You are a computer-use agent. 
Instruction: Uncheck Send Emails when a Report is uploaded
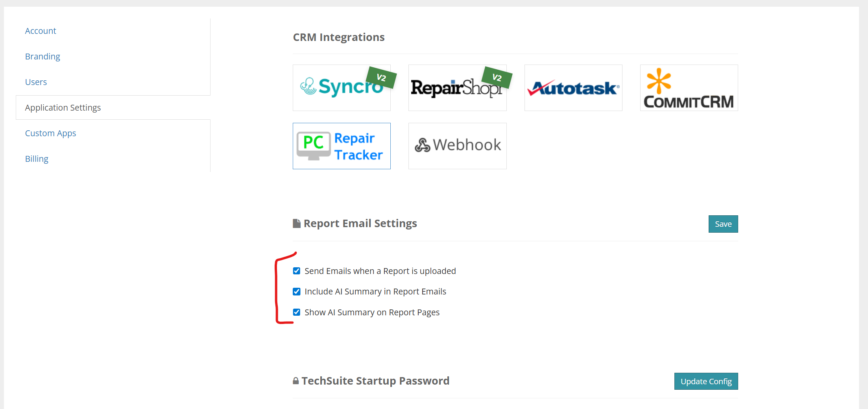[x=297, y=271]
